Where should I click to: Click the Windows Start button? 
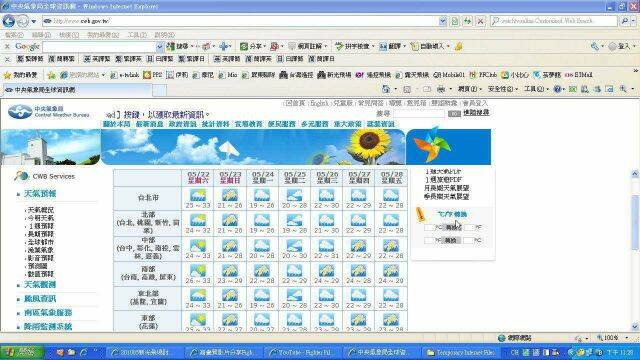point(22,352)
